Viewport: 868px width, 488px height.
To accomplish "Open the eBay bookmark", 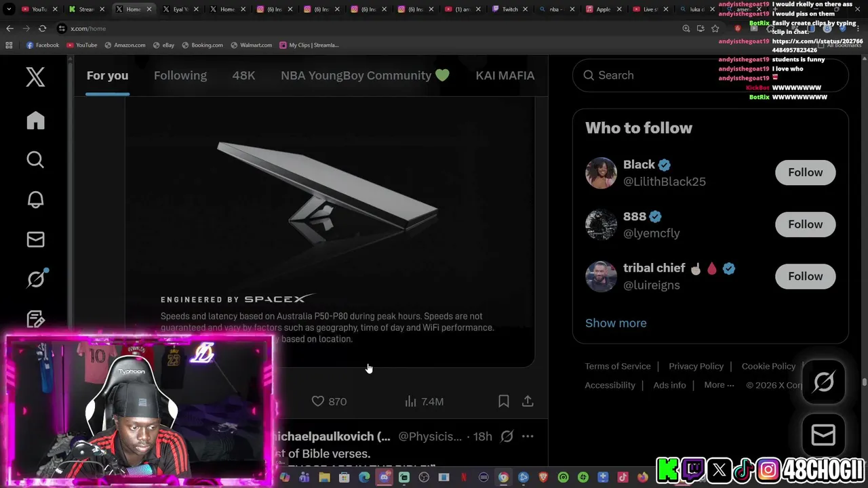I will coord(164,45).
